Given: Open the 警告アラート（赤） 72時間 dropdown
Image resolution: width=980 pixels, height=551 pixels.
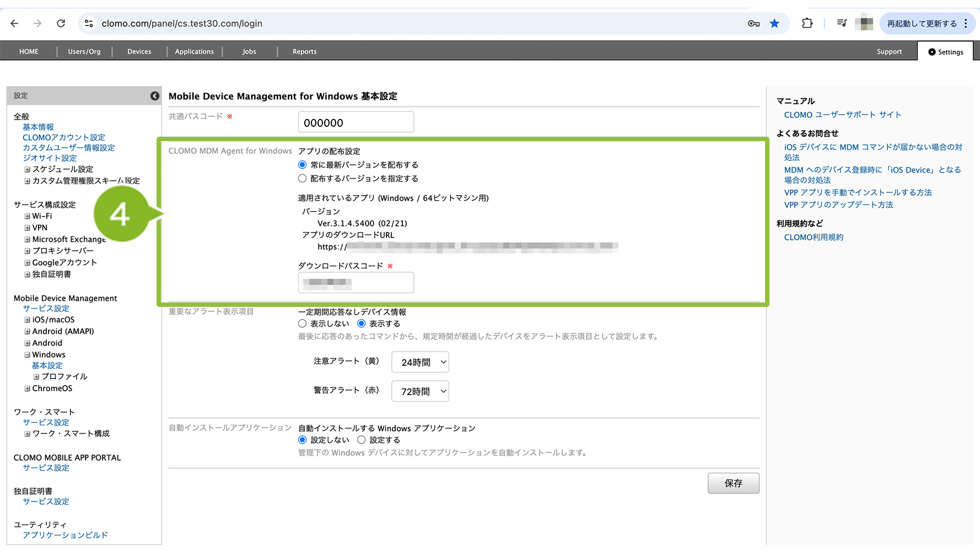Looking at the screenshot, I should tap(420, 392).
